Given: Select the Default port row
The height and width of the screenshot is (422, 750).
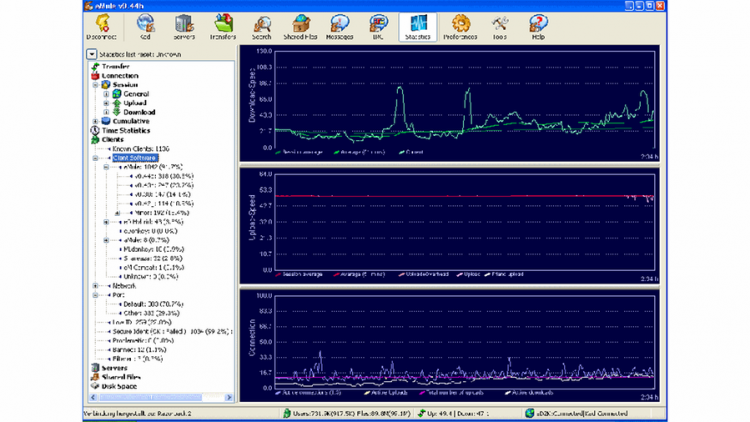Looking at the screenshot, I should pos(153,304).
